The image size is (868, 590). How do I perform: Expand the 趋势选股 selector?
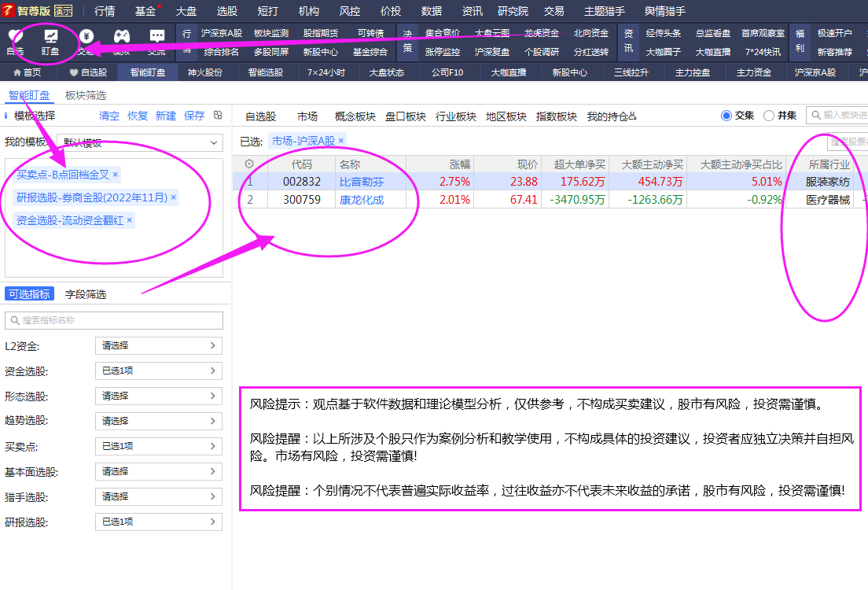point(159,421)
